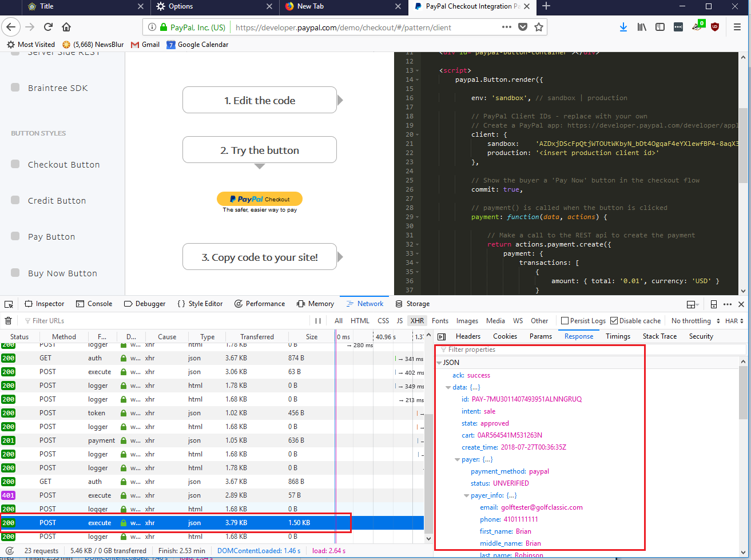Select the Checkout Button style checkbox
This screenshot has height=560, width=751.
pyautogui.click(x=15, y=164)
